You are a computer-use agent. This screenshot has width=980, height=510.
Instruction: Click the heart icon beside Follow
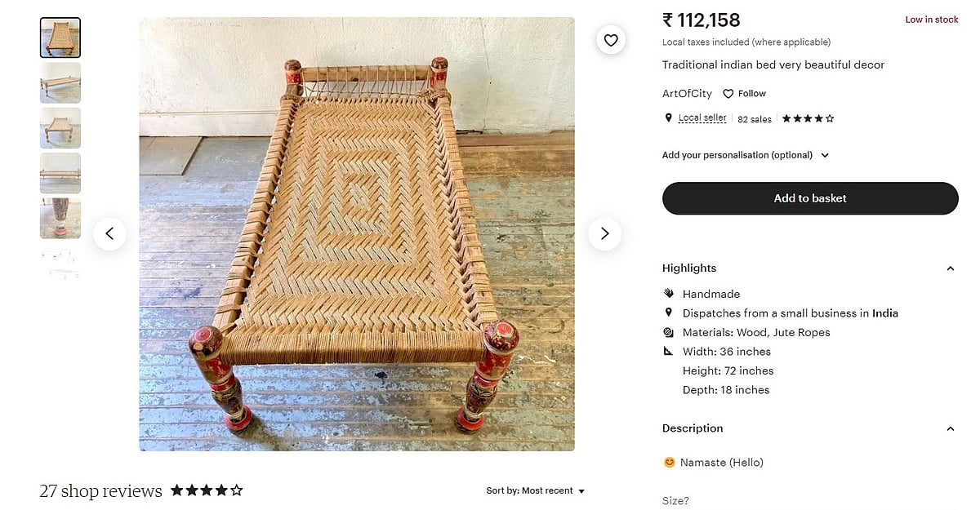(728, 94)
